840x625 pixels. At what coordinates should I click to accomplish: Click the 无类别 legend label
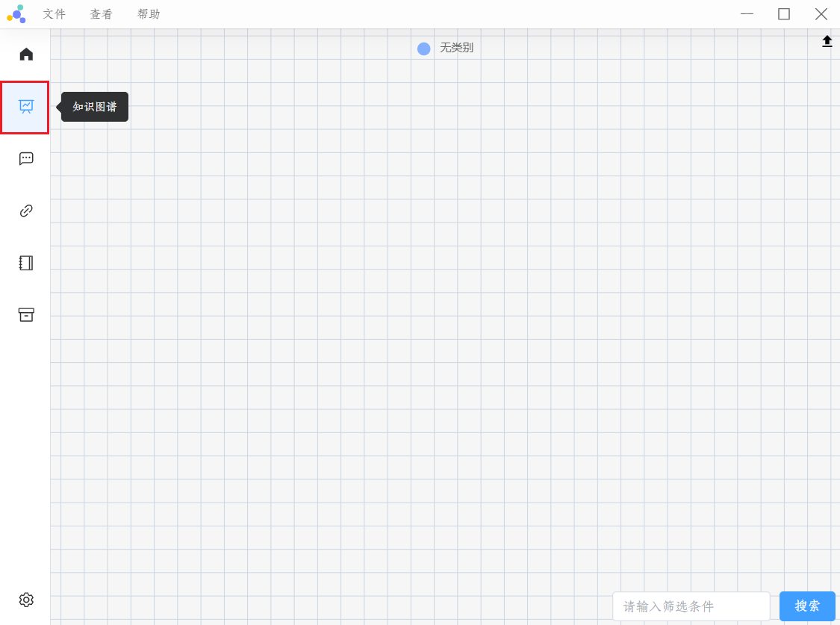(456, 48)
